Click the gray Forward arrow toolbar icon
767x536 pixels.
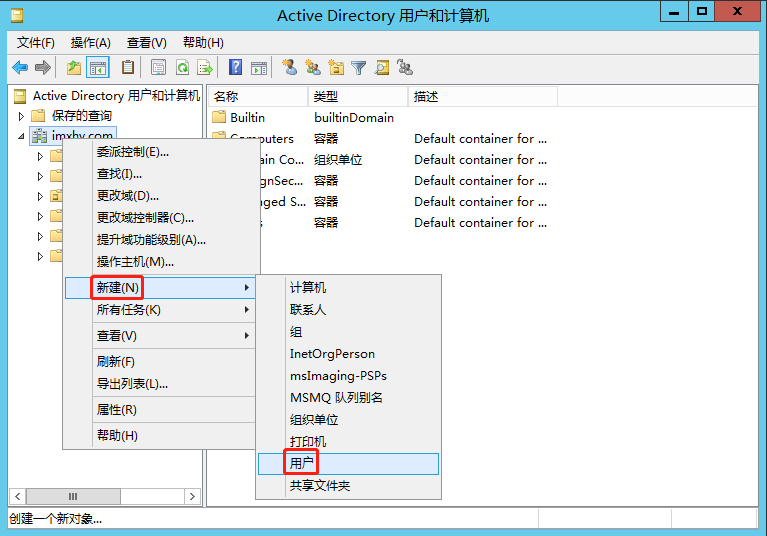(43, 67)
